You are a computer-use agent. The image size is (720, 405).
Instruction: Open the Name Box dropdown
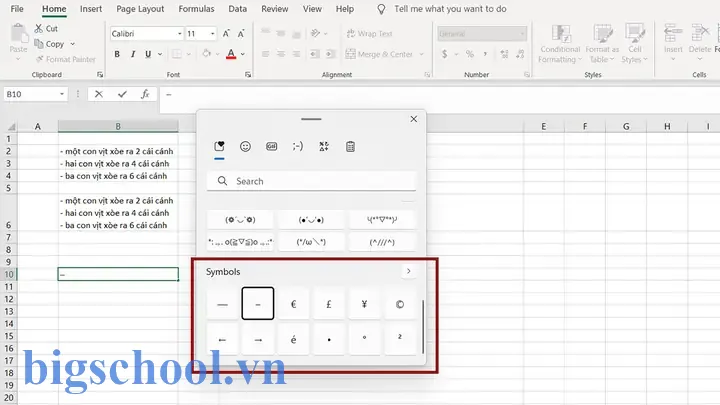tap(62, 94)
